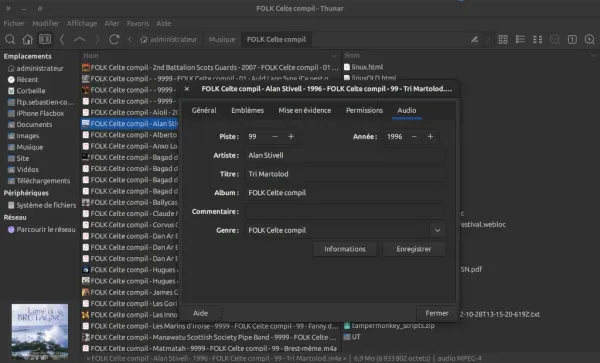The height and width of the screenshot is (363, 600).
Task: Reset zoom to normal size icon
Action: [572, 39]
